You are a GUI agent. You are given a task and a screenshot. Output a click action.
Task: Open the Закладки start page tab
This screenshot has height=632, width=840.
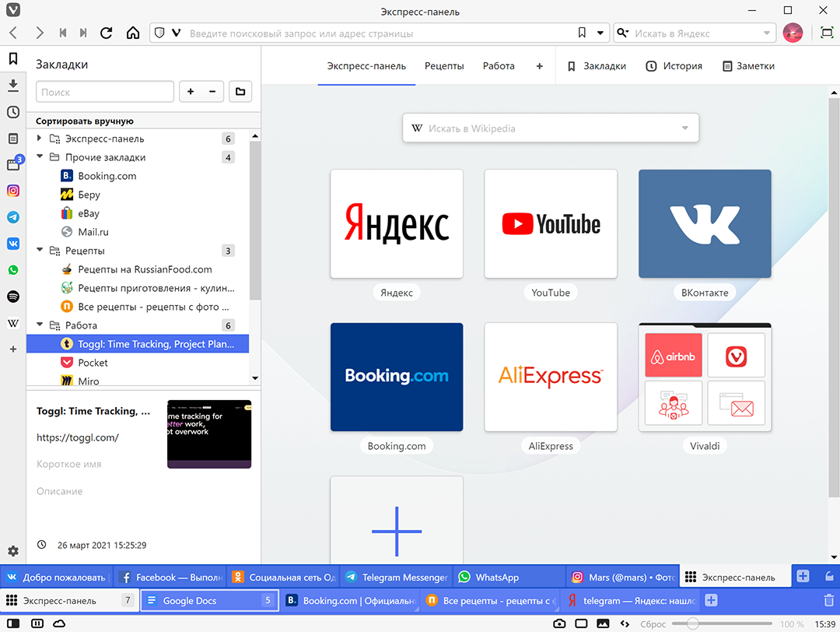pos(597,66)
